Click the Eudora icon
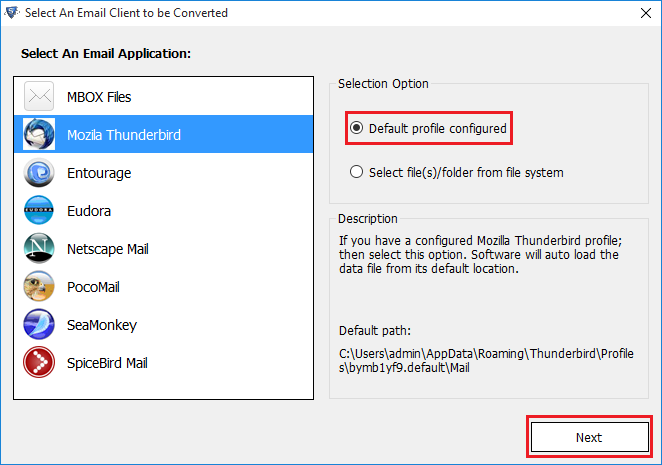 (39, 211)
